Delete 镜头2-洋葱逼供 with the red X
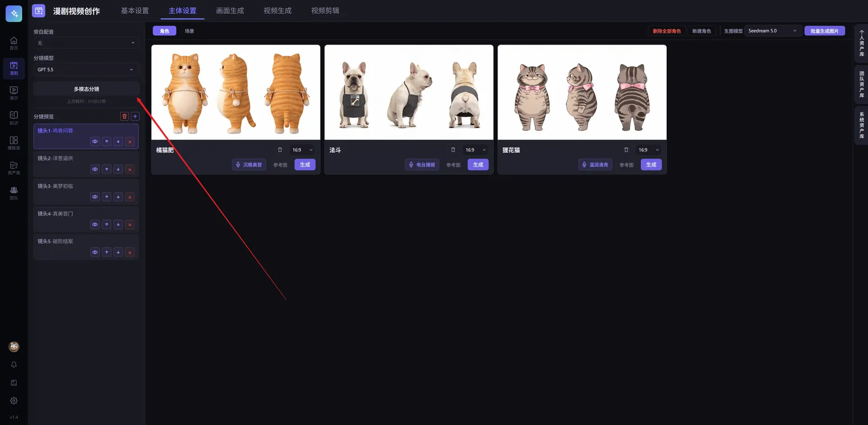Viewport: 868px width, 425px height. click(130, 169)
